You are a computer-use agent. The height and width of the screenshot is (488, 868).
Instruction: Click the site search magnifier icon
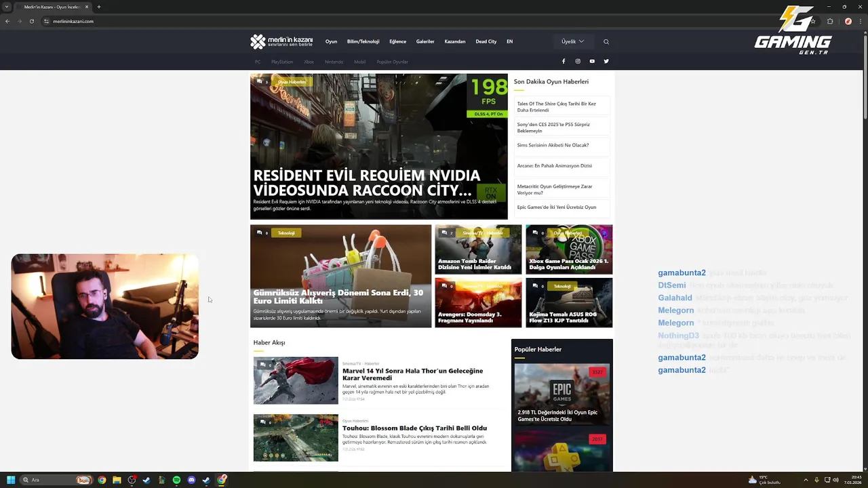[606, 41]
